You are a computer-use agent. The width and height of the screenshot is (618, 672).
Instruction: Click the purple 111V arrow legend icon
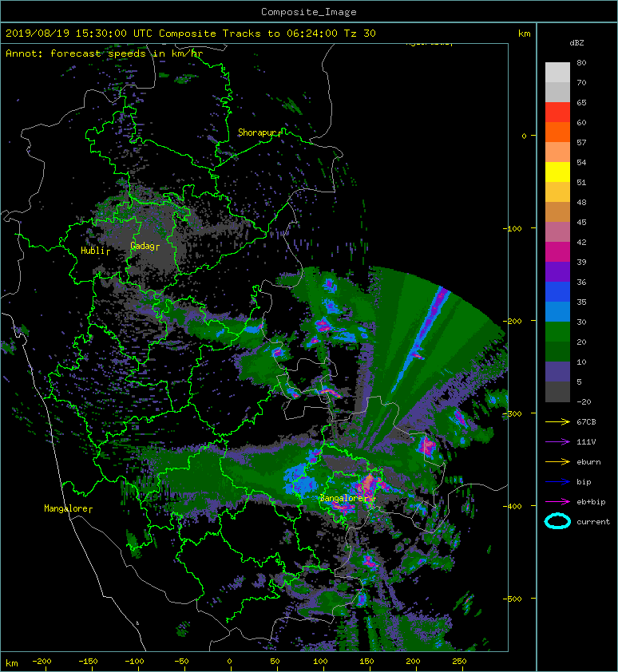[x=557, y=442]
